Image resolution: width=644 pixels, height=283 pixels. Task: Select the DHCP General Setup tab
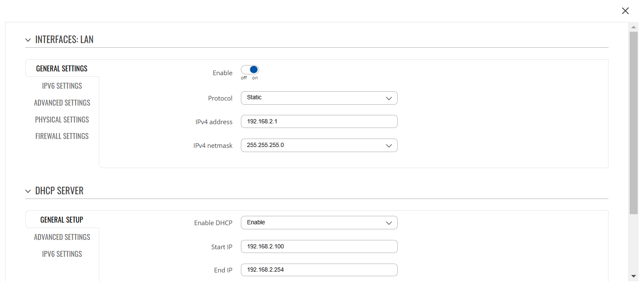click(x=62, y=220)
